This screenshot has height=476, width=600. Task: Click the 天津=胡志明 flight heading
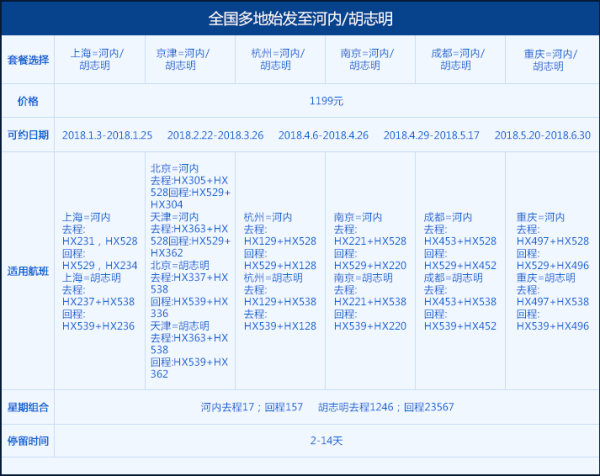pyautogui.click(x=180, y=326)
